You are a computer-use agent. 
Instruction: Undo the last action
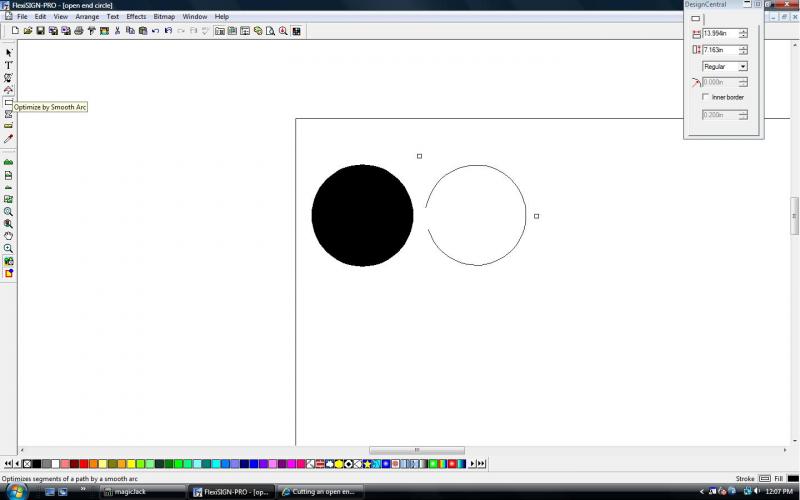[x=156, y=31]
